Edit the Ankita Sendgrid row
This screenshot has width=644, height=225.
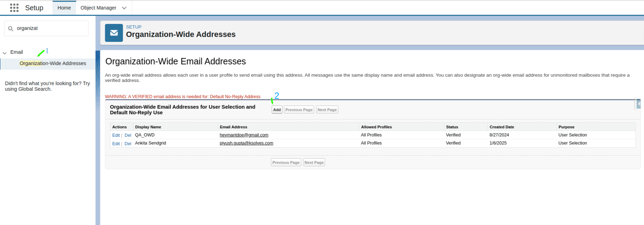pyautogui.click(x=116, y=144)
